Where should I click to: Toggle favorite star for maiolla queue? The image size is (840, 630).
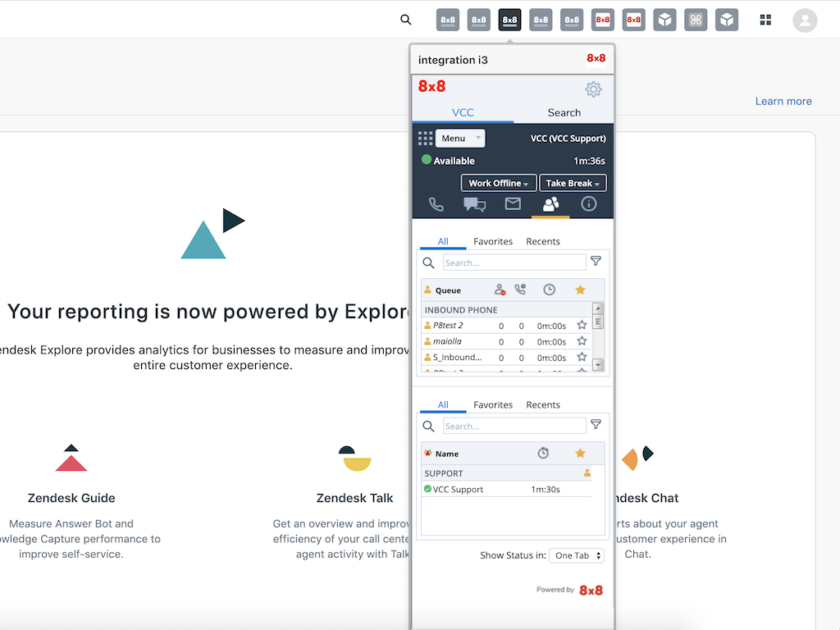click(x=582, y=341)
